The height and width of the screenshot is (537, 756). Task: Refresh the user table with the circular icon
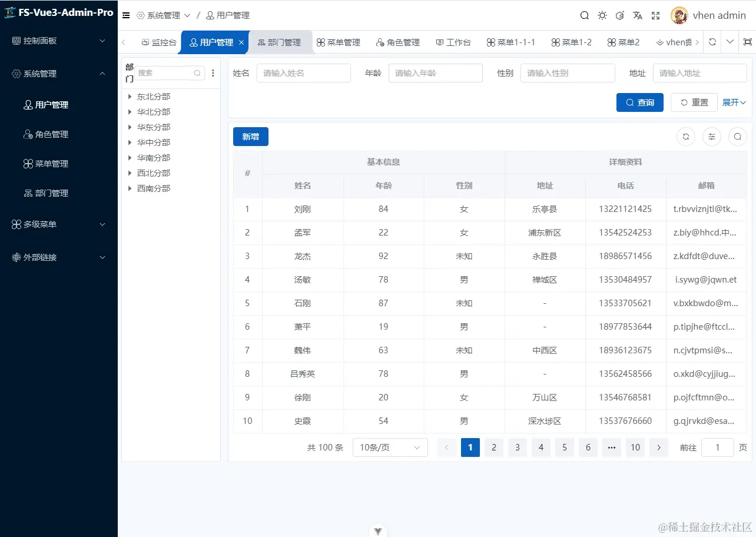point(686,137)
